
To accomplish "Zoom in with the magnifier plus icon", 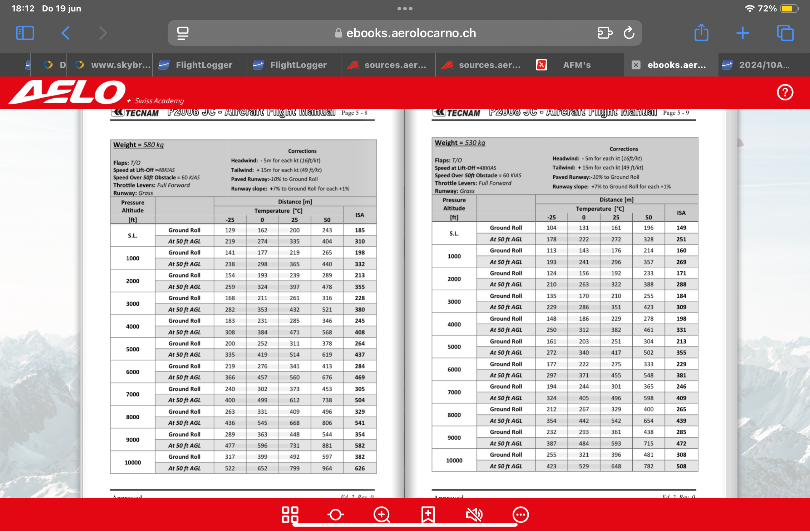I will (x=382, y=514).
